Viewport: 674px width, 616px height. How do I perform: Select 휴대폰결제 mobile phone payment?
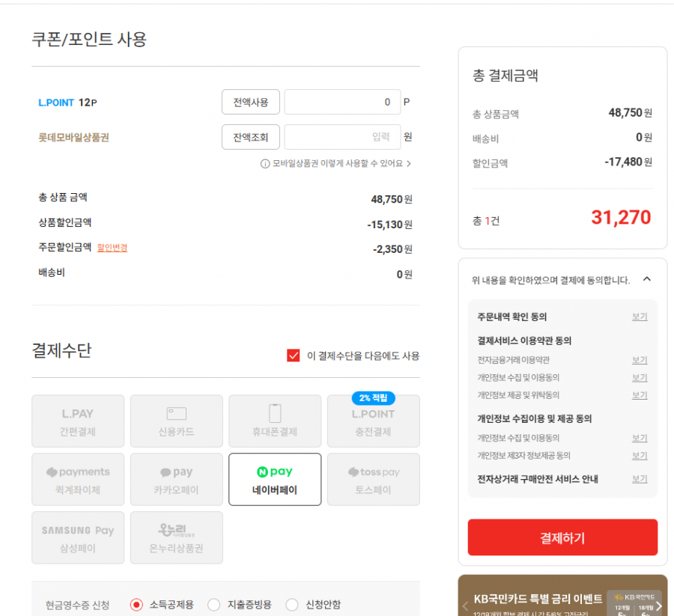pyautogui.click(x=275, y=421)
